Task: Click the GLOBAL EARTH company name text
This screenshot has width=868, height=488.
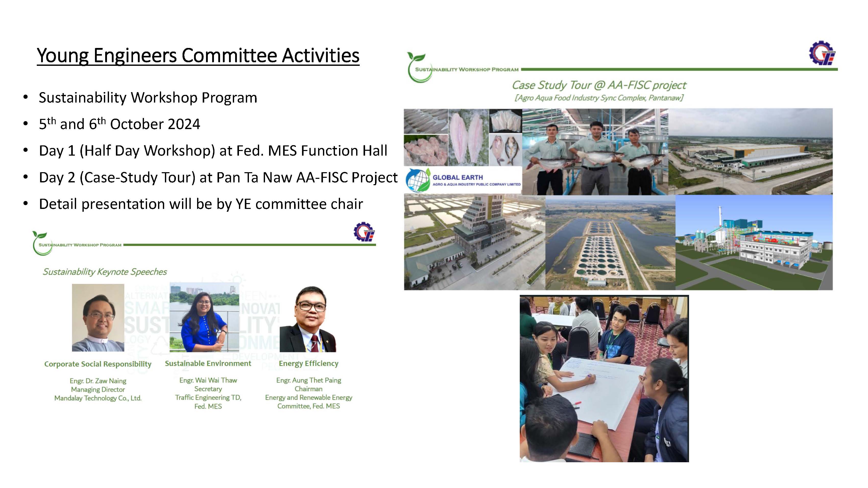Action: (457, 178)
